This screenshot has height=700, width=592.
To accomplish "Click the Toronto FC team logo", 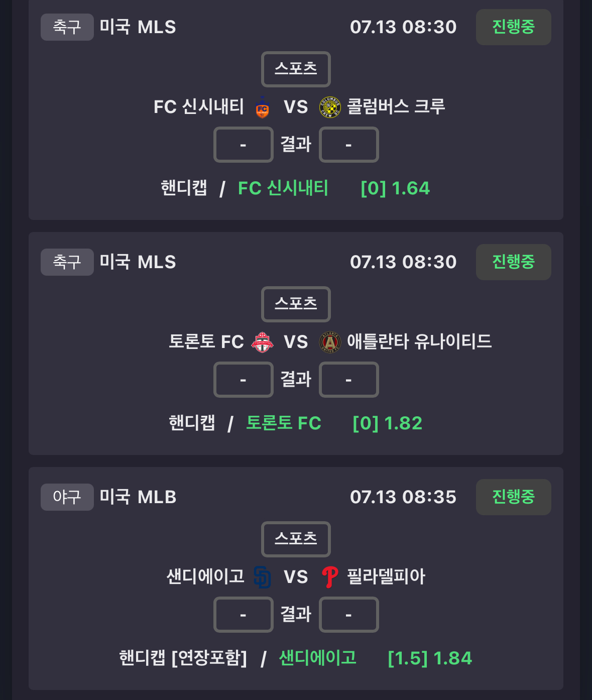I will pos(262,342).
